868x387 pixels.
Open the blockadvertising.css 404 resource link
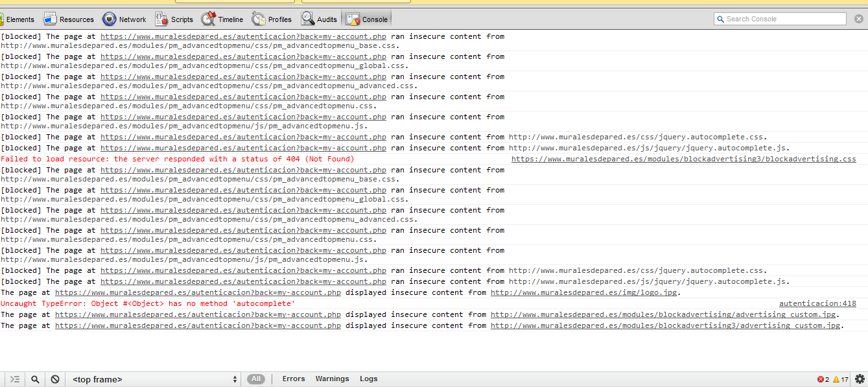tap(683, 159)
